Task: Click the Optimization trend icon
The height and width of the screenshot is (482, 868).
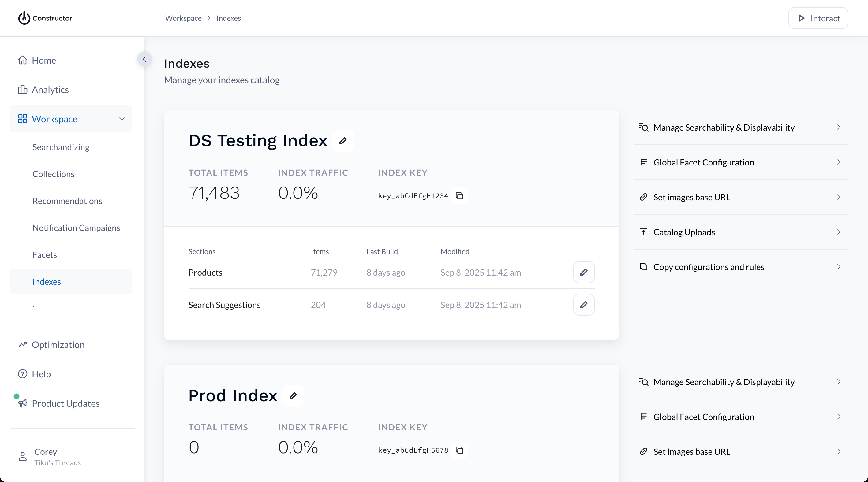Action: point(23,345)
